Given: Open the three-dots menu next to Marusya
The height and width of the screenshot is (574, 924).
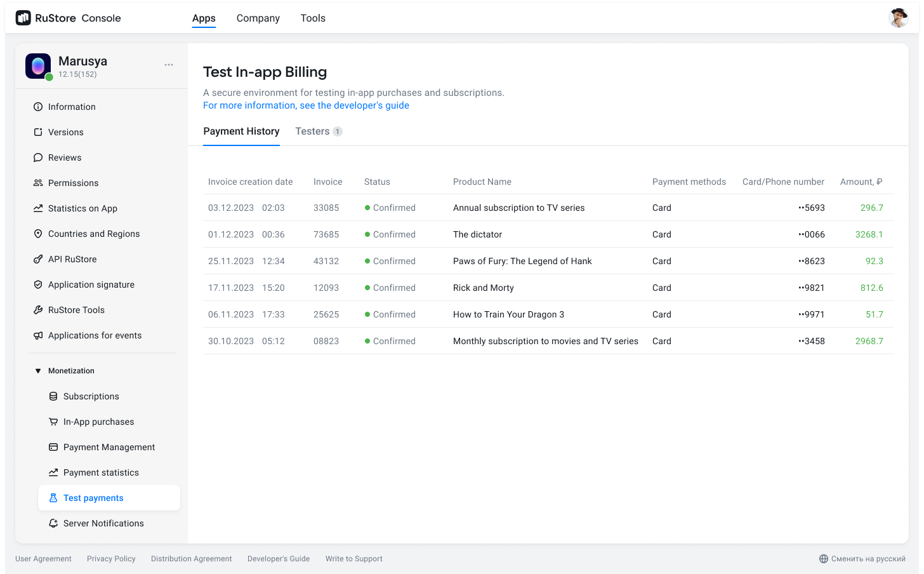Looking at the screenshot, I should point(169,65).
